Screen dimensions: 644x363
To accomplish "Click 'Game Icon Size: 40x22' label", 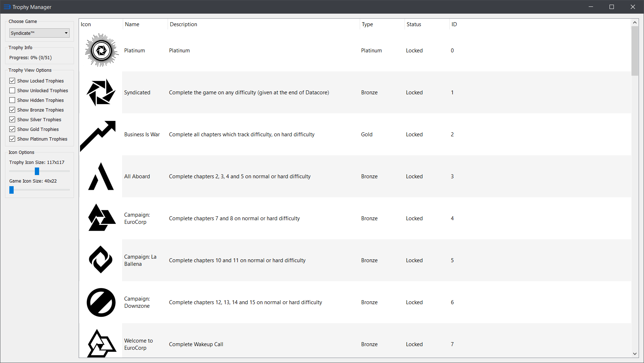I will [33, 181].
